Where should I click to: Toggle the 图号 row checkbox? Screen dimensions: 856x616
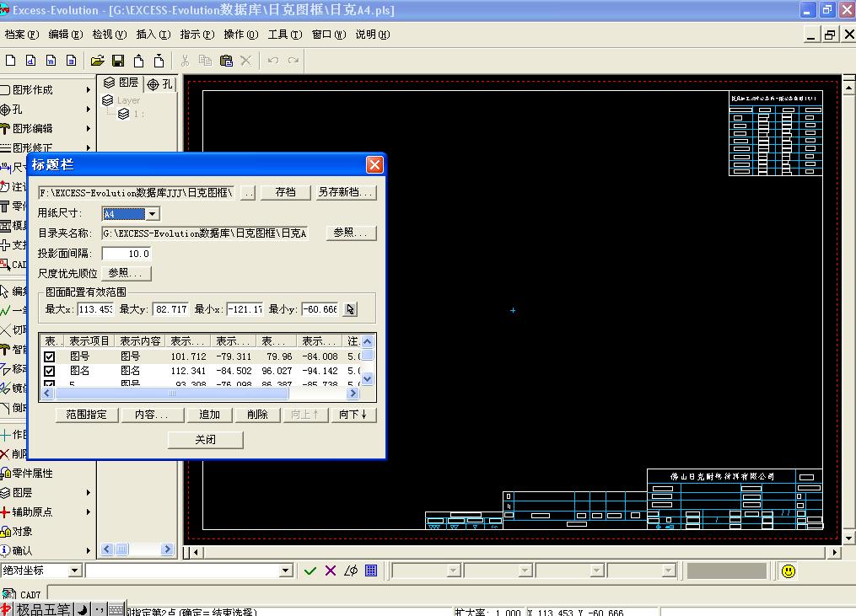50,356
